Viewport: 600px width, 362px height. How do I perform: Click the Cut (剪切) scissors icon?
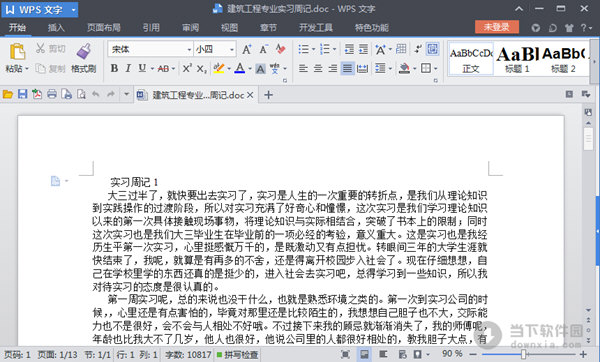tap(40, 48)
